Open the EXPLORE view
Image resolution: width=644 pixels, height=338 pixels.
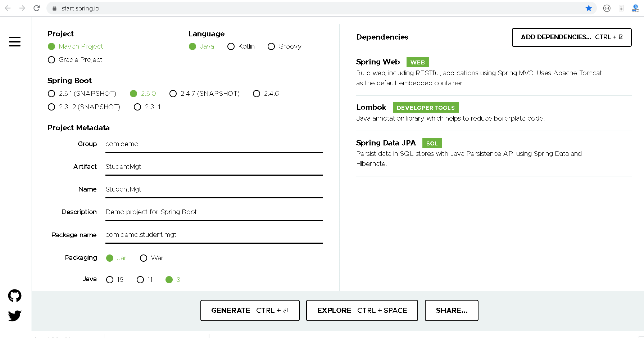(362, 310)
